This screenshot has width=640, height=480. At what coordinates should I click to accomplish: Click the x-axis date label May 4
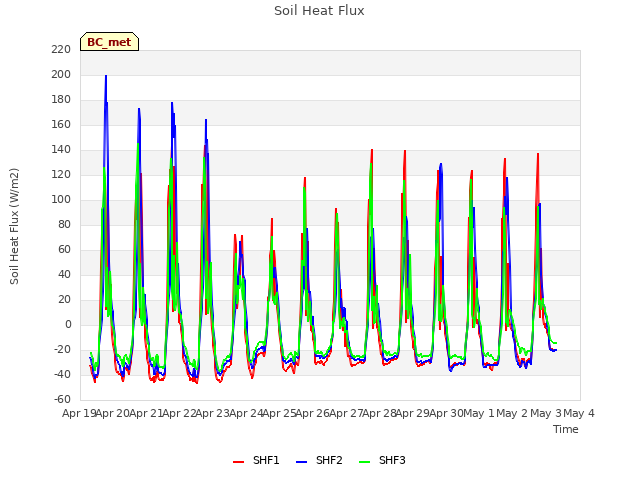(x=579, y=413)
